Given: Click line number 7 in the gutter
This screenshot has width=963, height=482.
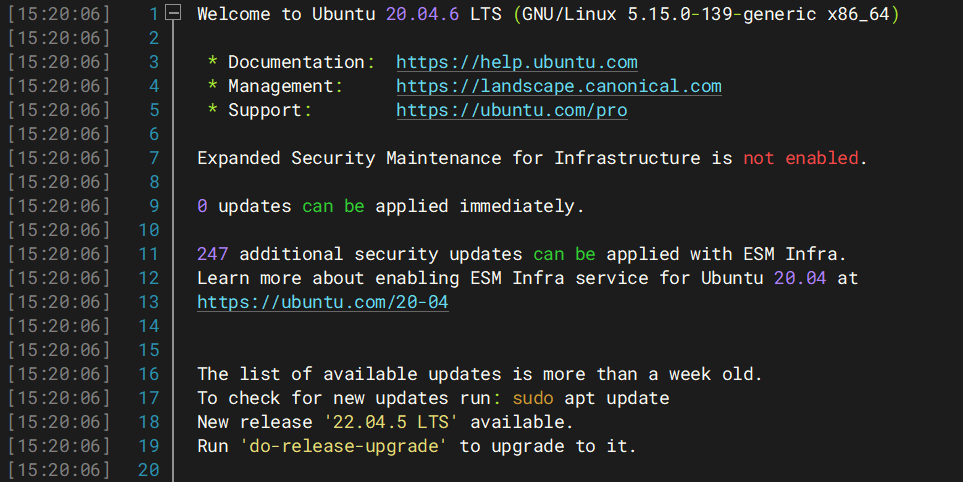Looking at the screenshot, I should coord(154,158).
